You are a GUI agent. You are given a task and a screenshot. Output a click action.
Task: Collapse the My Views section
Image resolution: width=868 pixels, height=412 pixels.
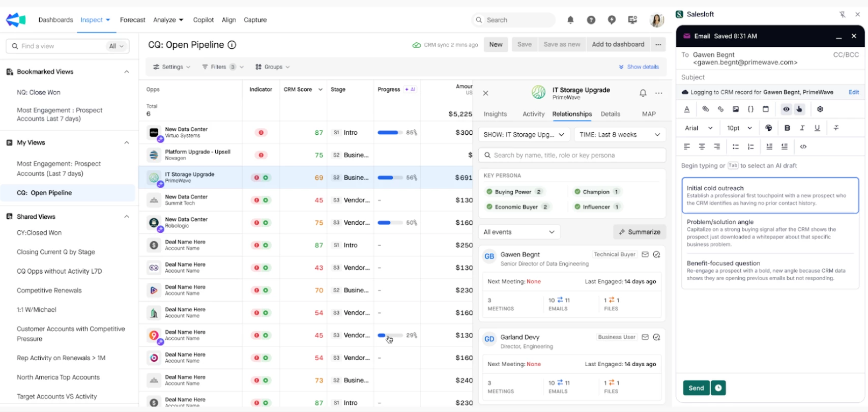point(127,142)
